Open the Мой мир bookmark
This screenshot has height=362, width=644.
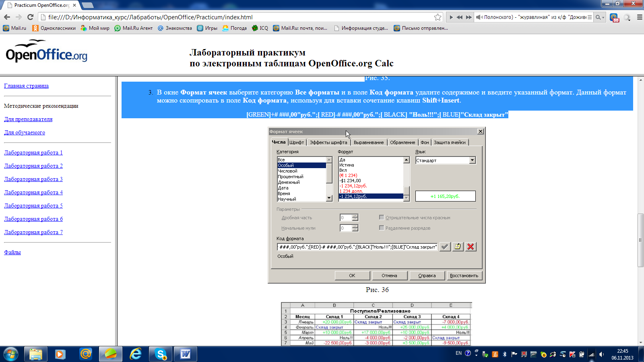pyautogui.click(x=95, y=28)
